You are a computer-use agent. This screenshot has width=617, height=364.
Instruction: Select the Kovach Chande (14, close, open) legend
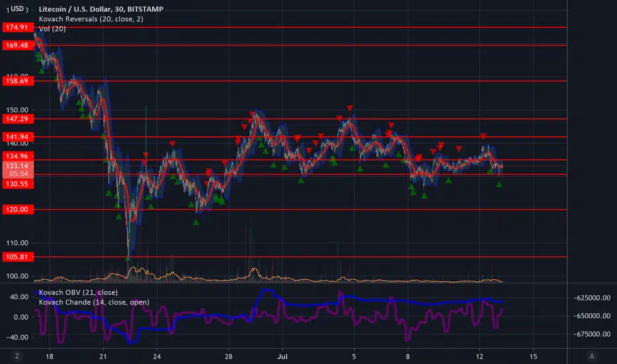(94, 302)
